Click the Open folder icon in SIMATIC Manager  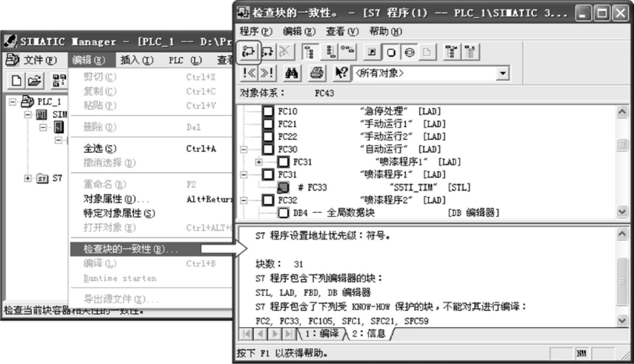(35, 80)
